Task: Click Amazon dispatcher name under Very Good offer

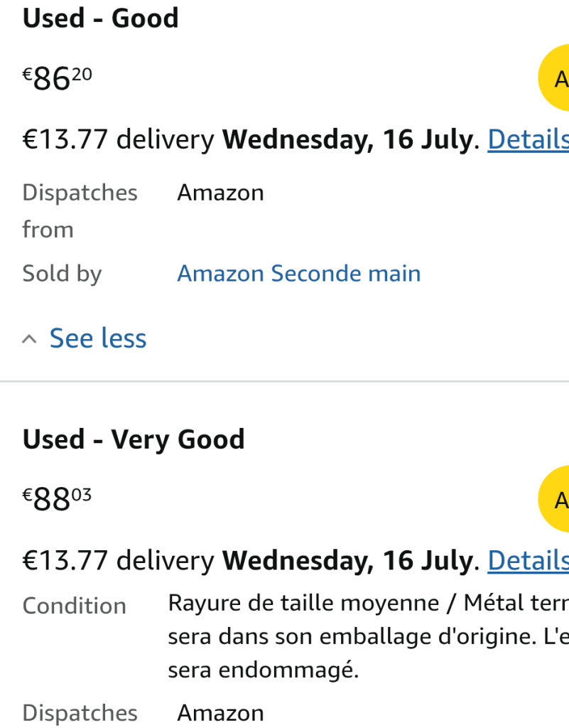Action: (x=221, y=712)
